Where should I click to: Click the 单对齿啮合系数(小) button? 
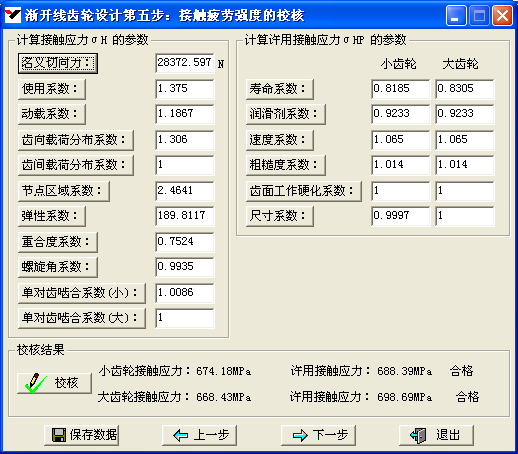[82, 293]
